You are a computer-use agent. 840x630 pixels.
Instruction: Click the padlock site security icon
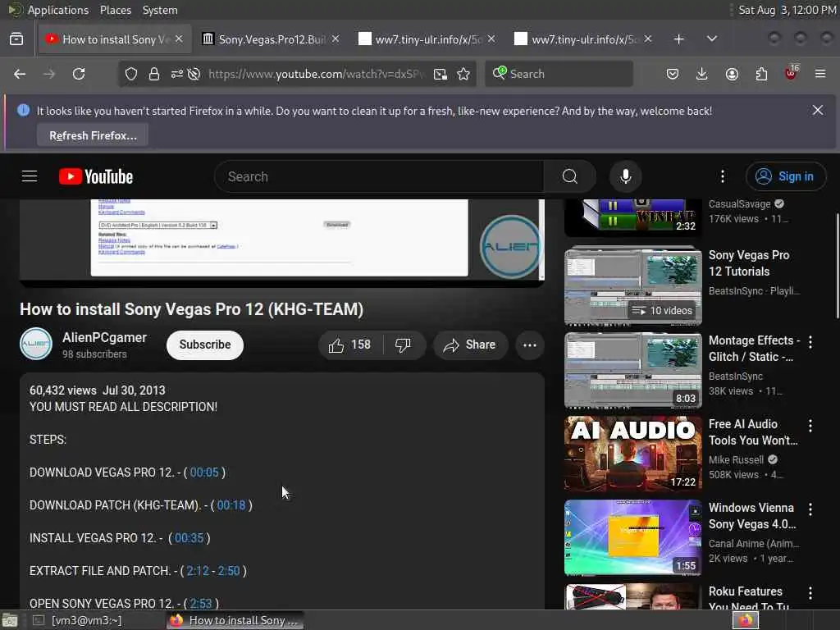pos(154,74)
